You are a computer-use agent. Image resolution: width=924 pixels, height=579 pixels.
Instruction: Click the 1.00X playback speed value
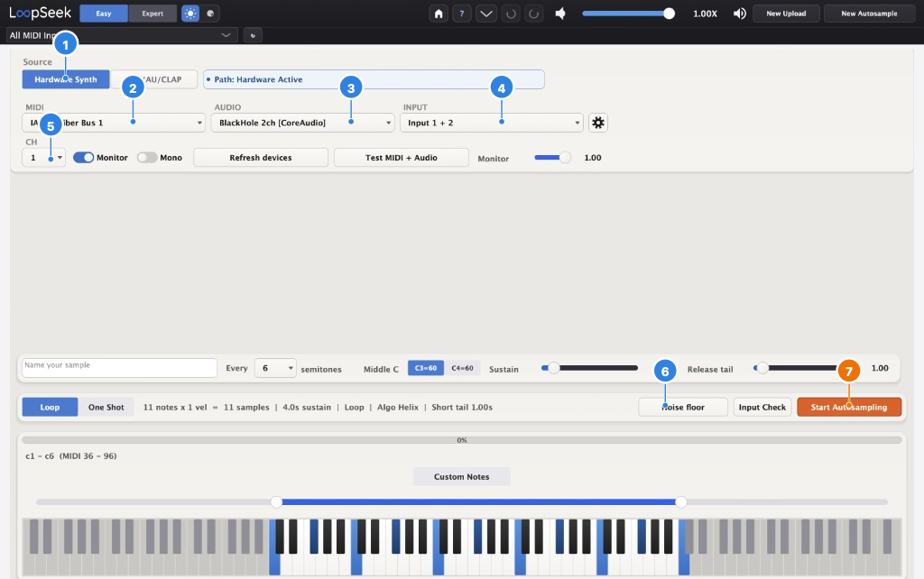[x=705, y=14]
